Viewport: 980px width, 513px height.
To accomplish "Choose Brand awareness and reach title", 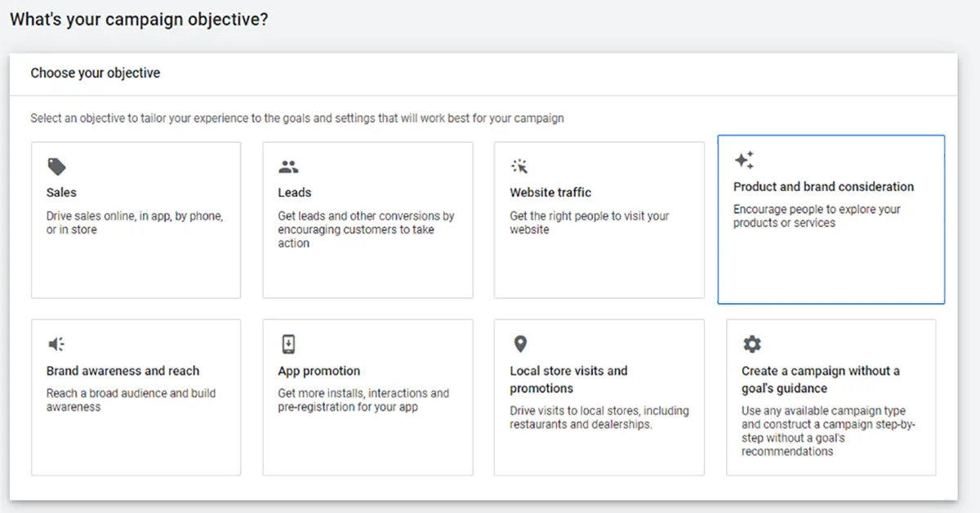I will click(x=122, y=371).
